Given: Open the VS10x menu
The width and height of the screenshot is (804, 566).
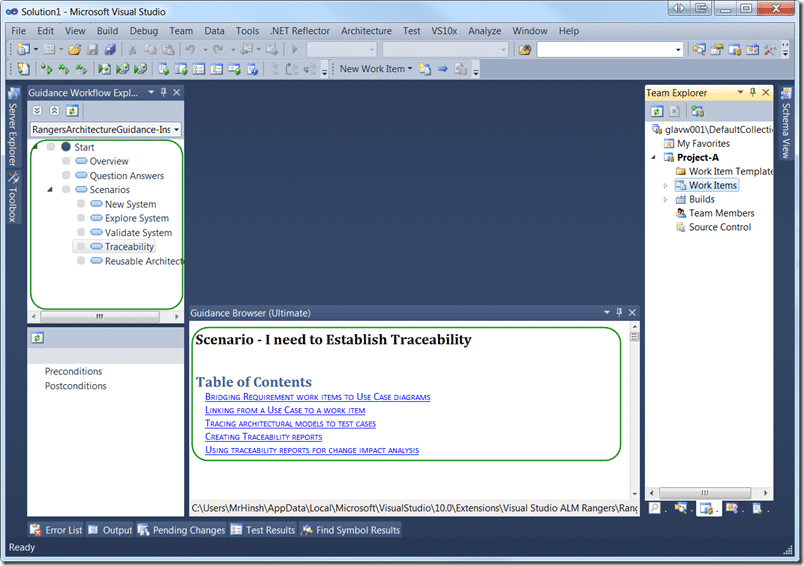Looking at the screenshot, I should (444, 31).
